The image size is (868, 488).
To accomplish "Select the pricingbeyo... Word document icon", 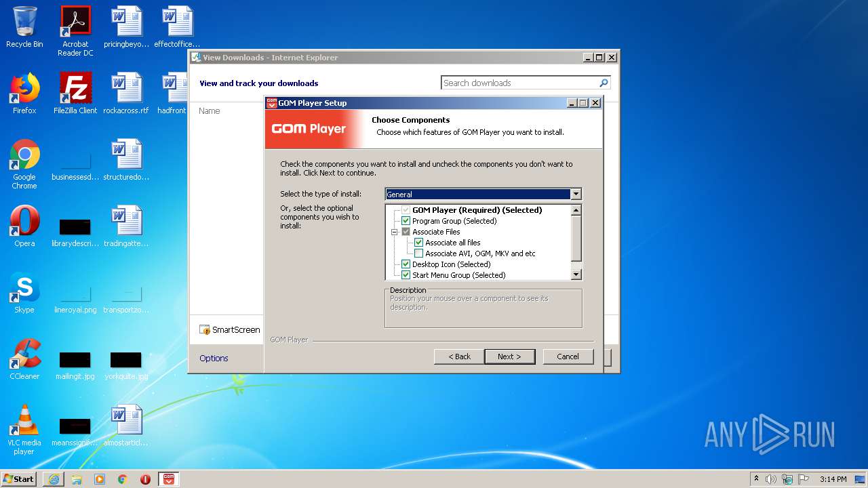I will [126, 27].
